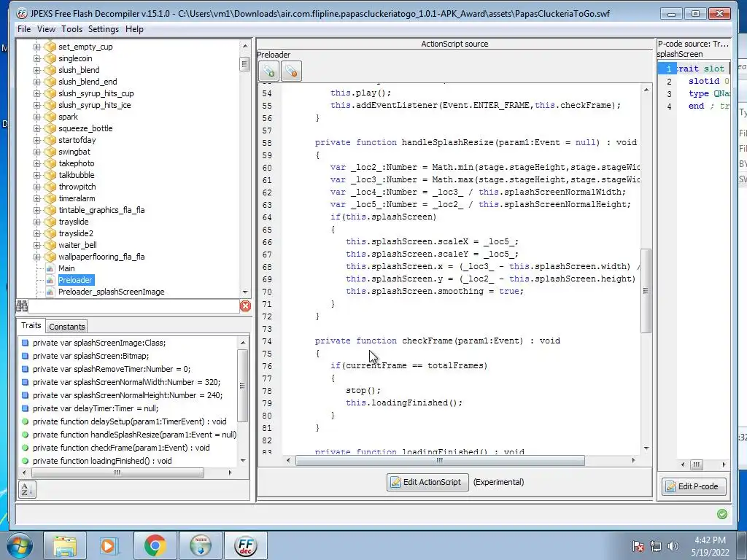Select the takephoto package icon
747x560 pixels.
coord(50,163)
